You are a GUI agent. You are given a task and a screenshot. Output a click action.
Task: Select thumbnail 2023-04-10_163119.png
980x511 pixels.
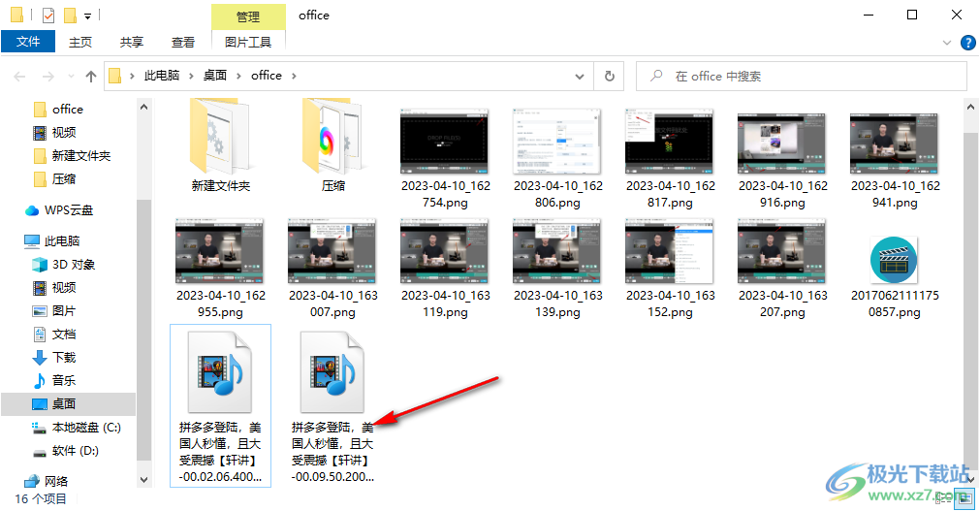(445, 251)
